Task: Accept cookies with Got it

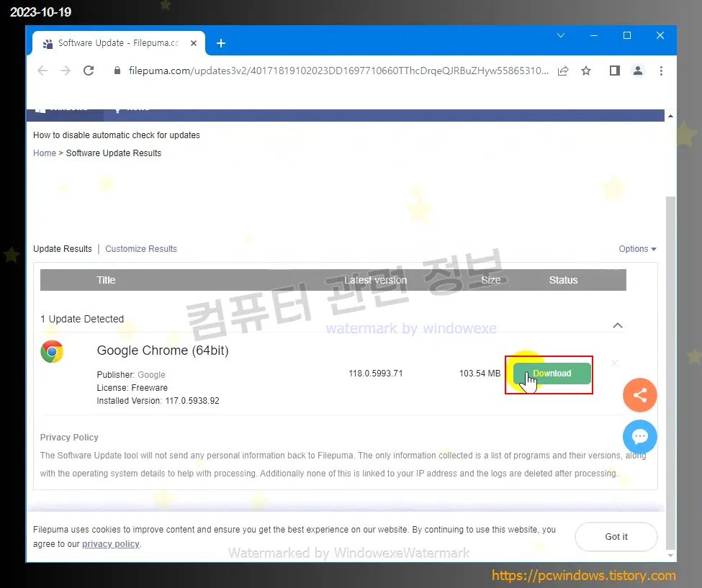Action: [616, 536]
